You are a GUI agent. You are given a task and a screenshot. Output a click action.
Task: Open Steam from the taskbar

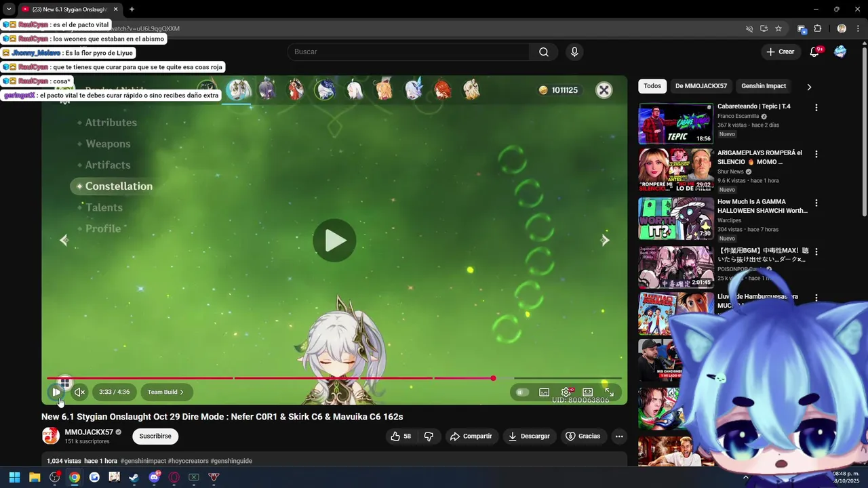(134, 477)
